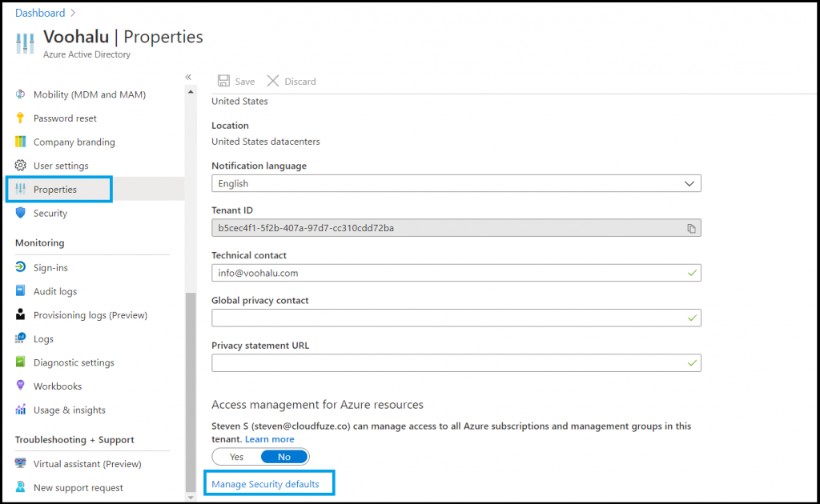Click the Tenant ID field
The image size is (820, 504).
pos(456,228)
